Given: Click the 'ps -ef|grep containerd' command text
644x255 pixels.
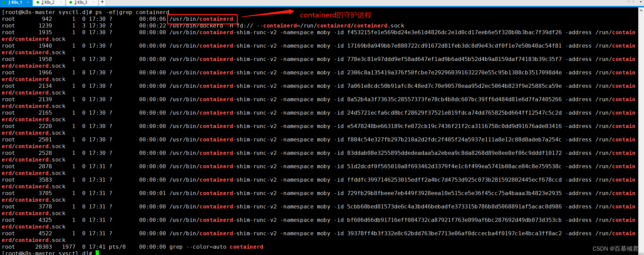Looking at the screenshot, I should (132, 12).
